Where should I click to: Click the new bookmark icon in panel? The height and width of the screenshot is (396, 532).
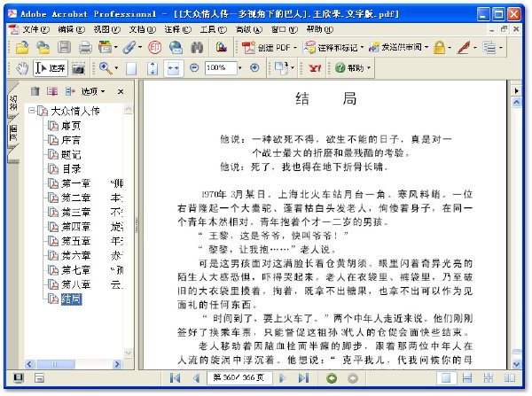[x=52, y=91]
